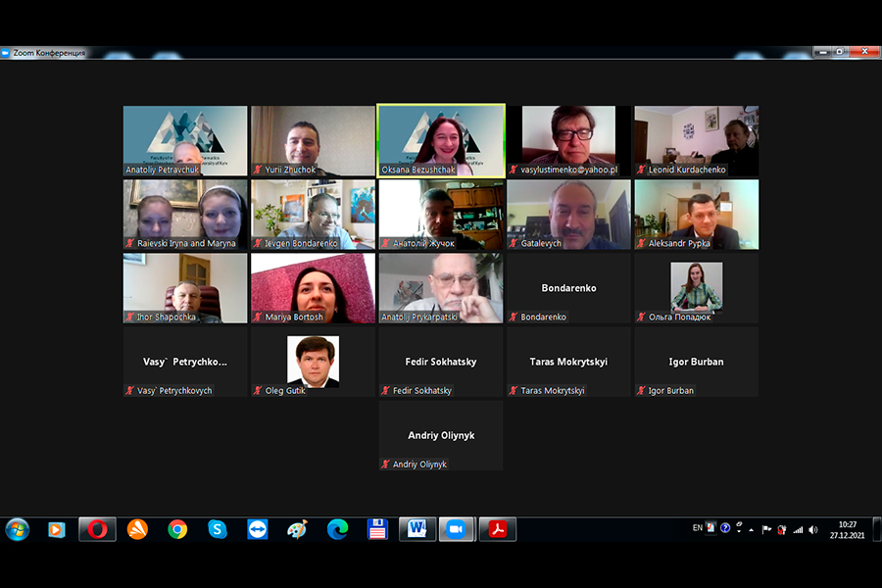Switch to Adobe Acrobat Reader in taskbar

[x=498, y=529]
